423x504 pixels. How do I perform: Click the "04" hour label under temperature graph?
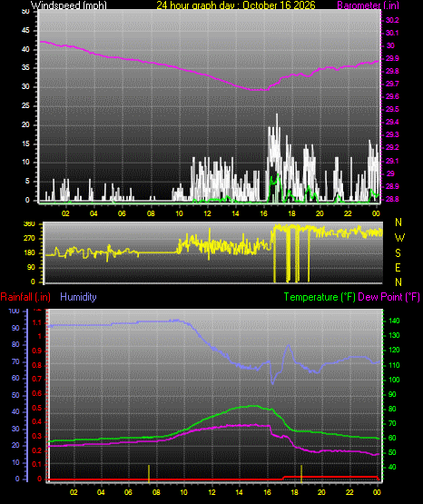pyautogui.click(x=101, y=492)
